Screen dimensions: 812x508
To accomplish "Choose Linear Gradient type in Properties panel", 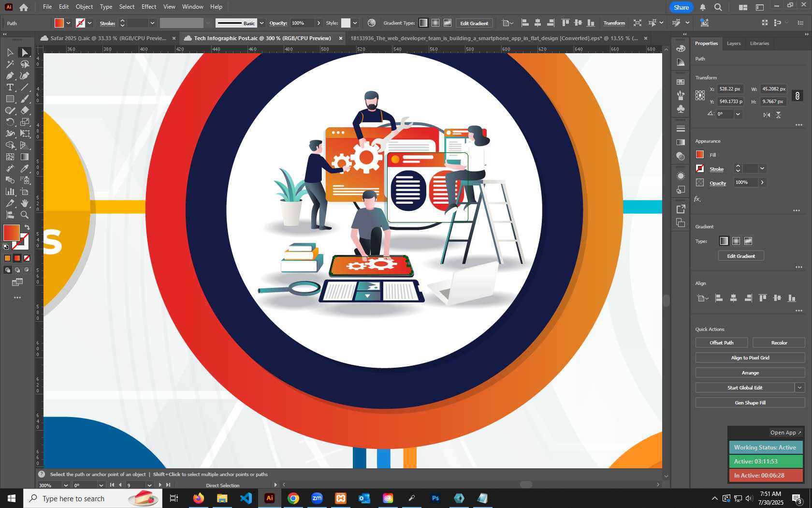I will click(x=724, y=241).
